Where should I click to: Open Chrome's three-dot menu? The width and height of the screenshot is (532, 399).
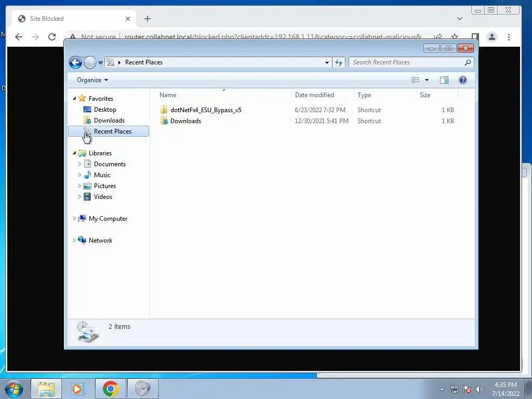click(x=509, y=37)
